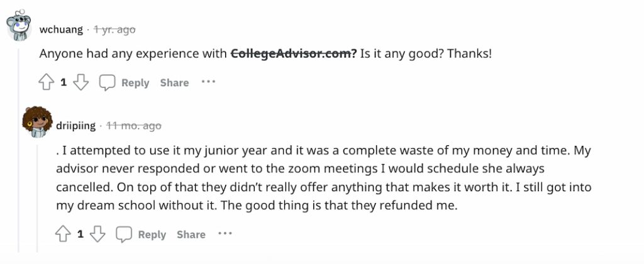Click the speech bubble icon under wchuang's comment

(107, 82)
